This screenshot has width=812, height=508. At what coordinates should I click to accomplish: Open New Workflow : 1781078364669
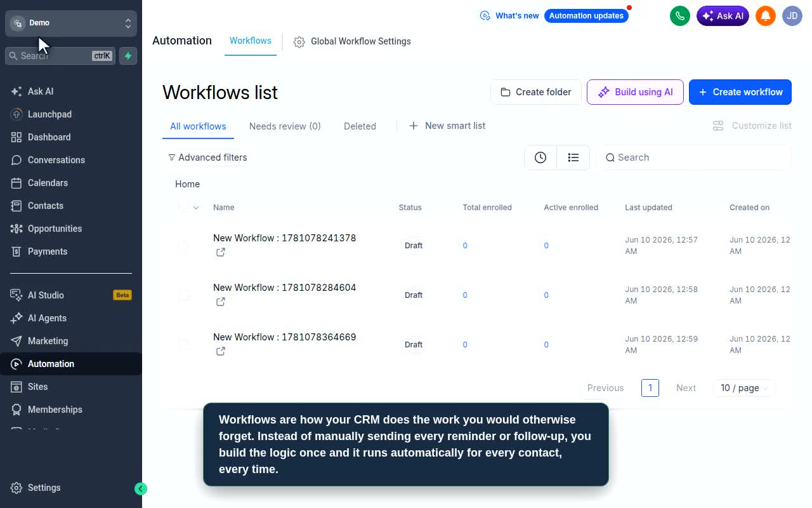click(284, 337)
